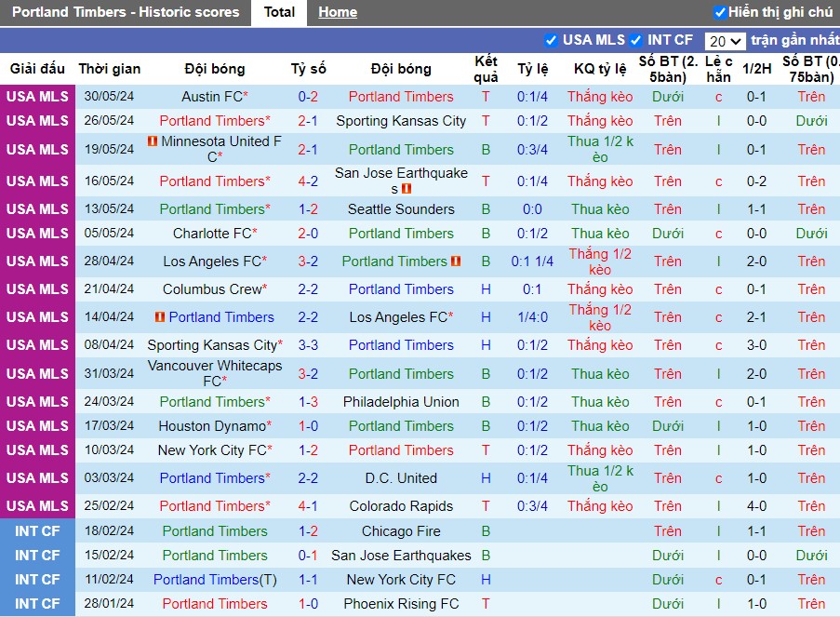Click odds 1/4:0 in 14/04 row

(532, 316)
